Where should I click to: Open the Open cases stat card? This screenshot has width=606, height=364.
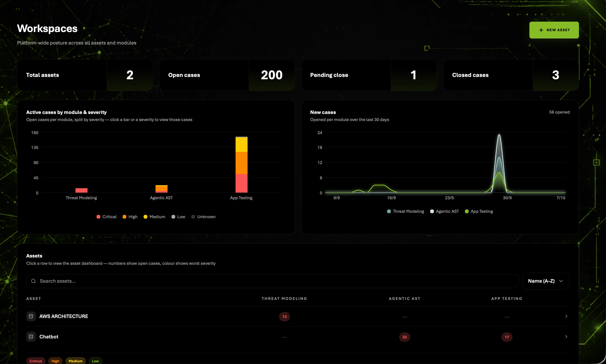(x=227, y=75)
